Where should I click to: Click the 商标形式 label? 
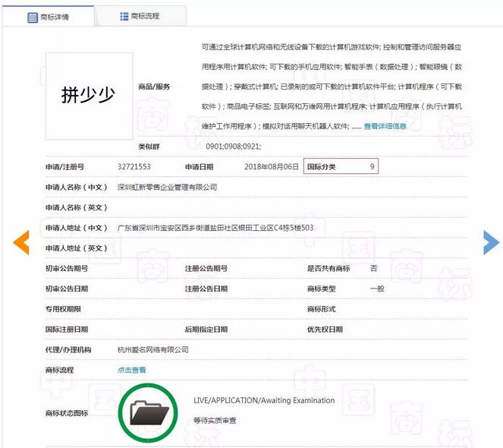(322, 309)
